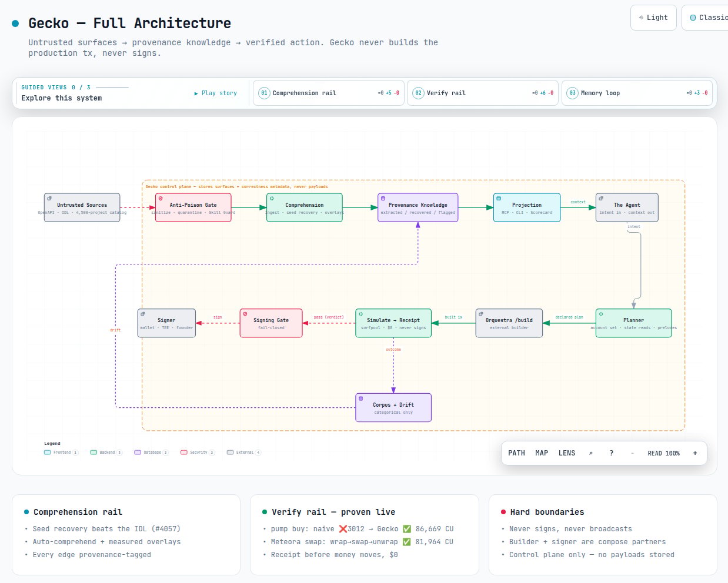The image size is (728, 583).
Task: Switch to the Classic style
Action: pos(705,18)
